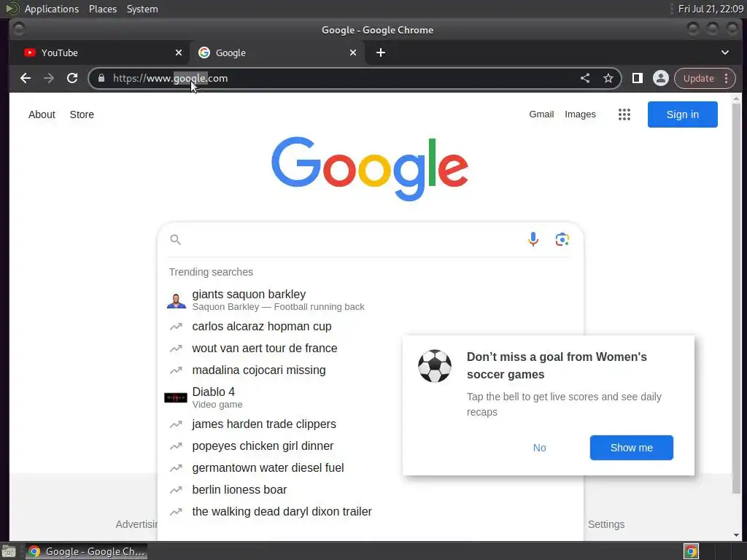Open the Applications menu

coord(52,9)
